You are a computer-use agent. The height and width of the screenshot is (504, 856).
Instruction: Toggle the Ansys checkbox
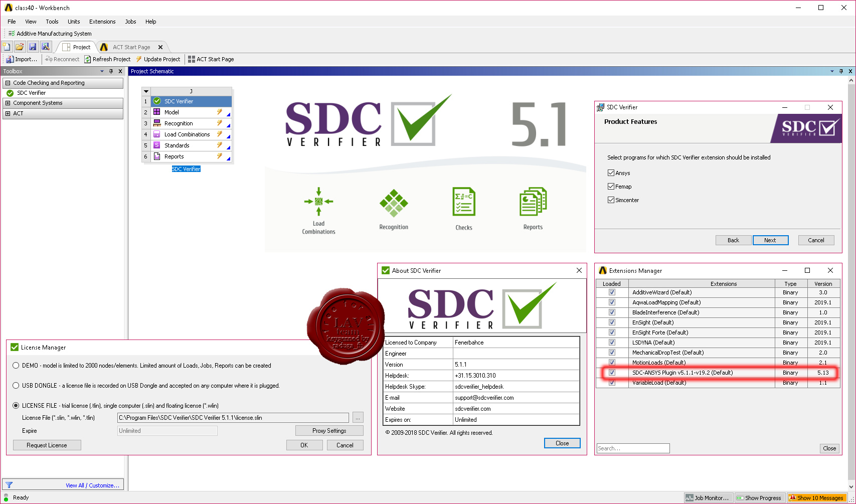[611, 173]
